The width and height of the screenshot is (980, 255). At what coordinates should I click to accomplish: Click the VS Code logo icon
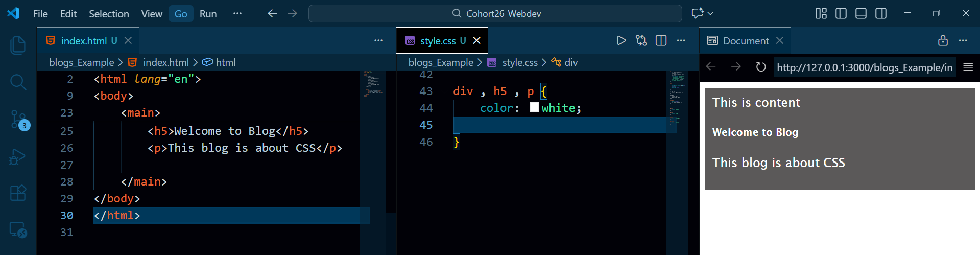pyautogui.click(x=13, y=13)
